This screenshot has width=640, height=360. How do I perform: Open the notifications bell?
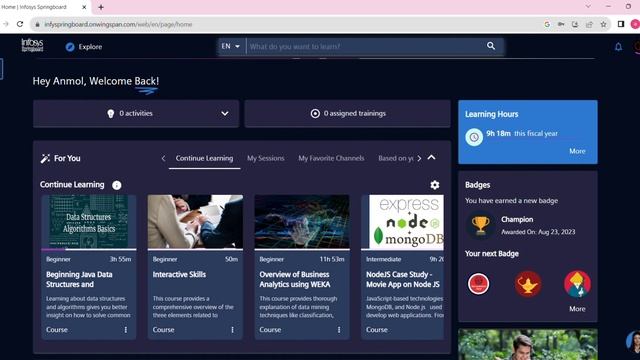point(618,47)
